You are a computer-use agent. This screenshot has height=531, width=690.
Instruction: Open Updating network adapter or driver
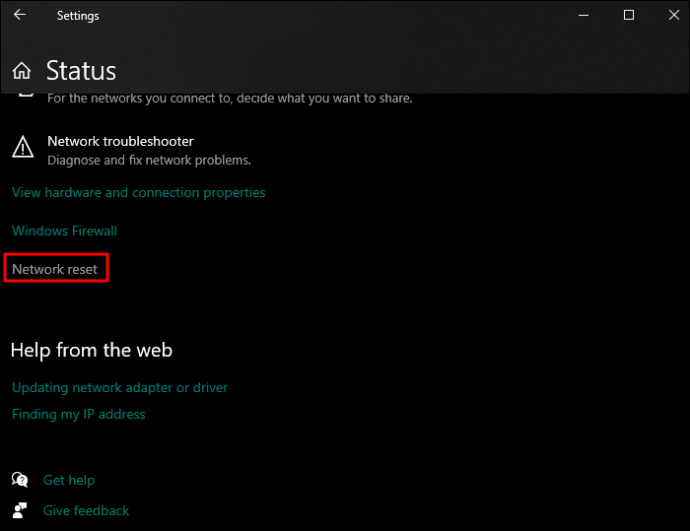click(120, 387)
